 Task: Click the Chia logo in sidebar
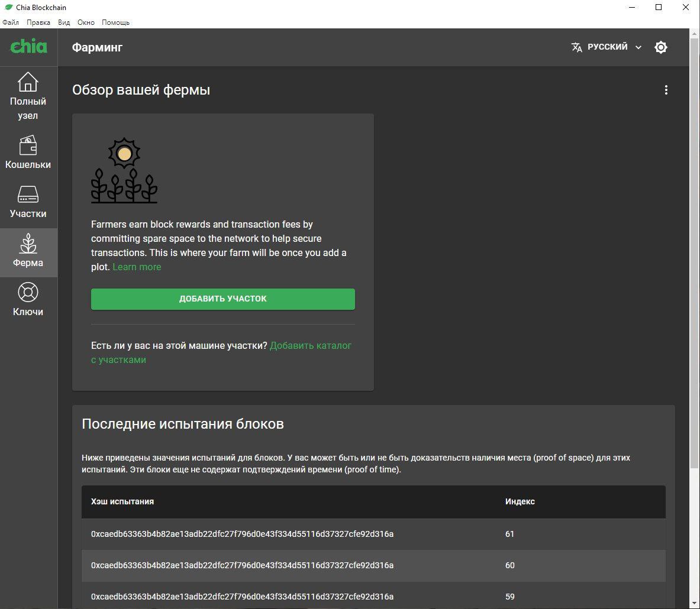[28, 46]
